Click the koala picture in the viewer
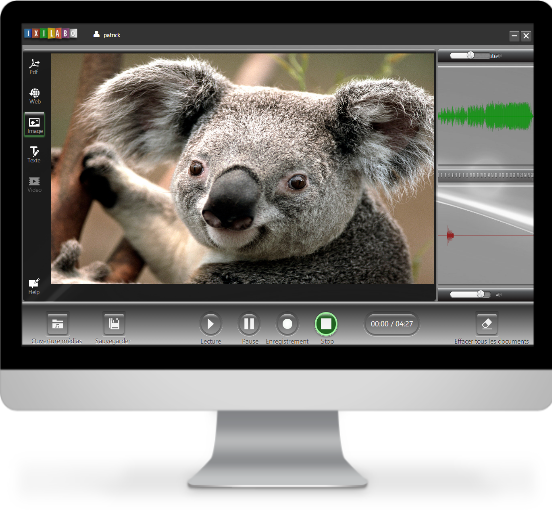 [243, 169]
